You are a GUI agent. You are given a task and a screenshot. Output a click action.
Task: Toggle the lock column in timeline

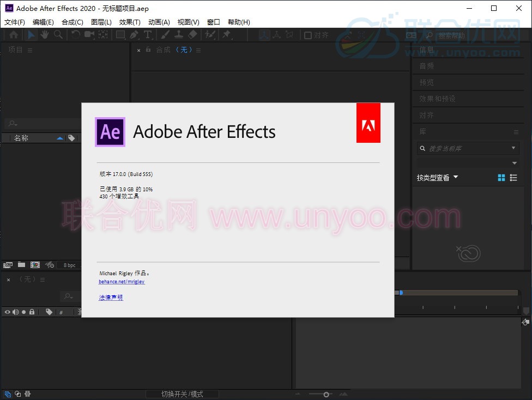32,312
